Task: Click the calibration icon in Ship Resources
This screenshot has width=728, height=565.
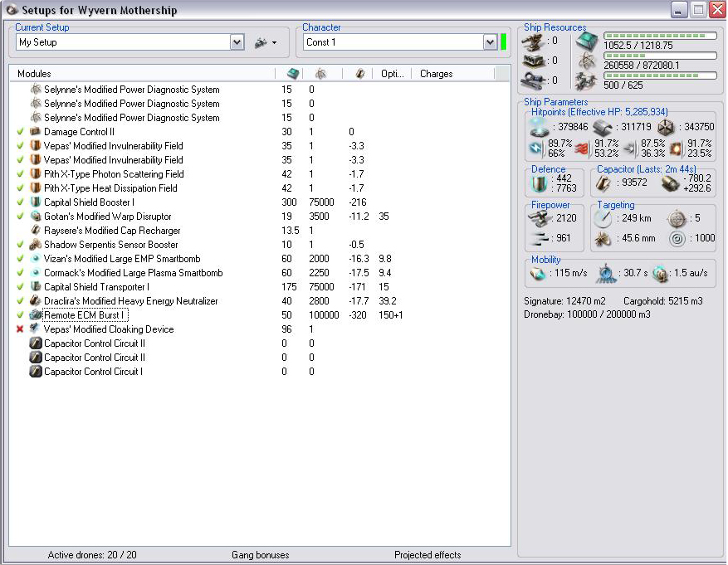Action: (533, 80)
